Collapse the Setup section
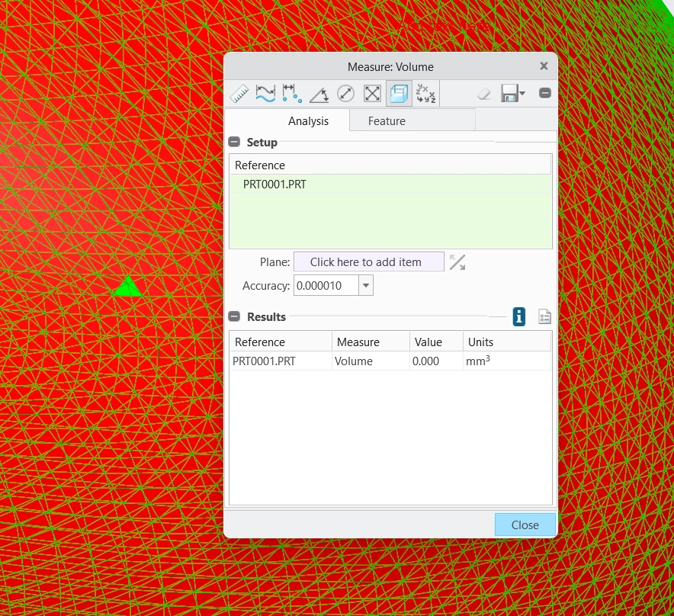Viewport: 674px width, 616px height. coord(234,142)
